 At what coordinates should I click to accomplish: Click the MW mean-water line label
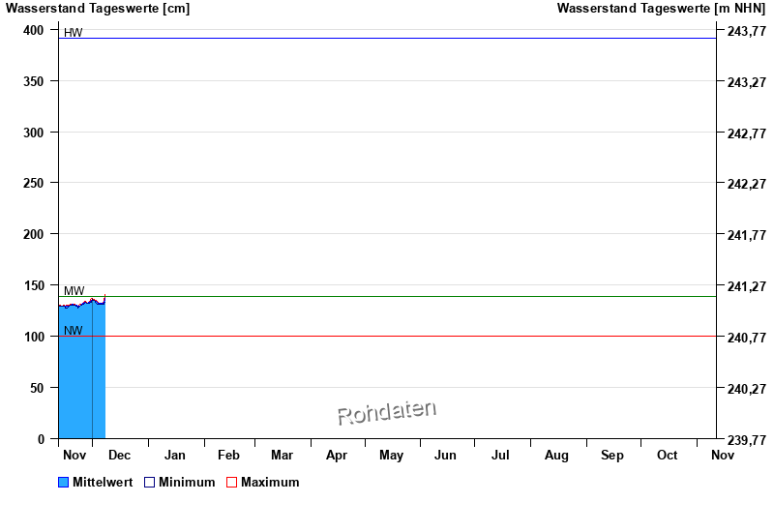click(x=74, y=291)
